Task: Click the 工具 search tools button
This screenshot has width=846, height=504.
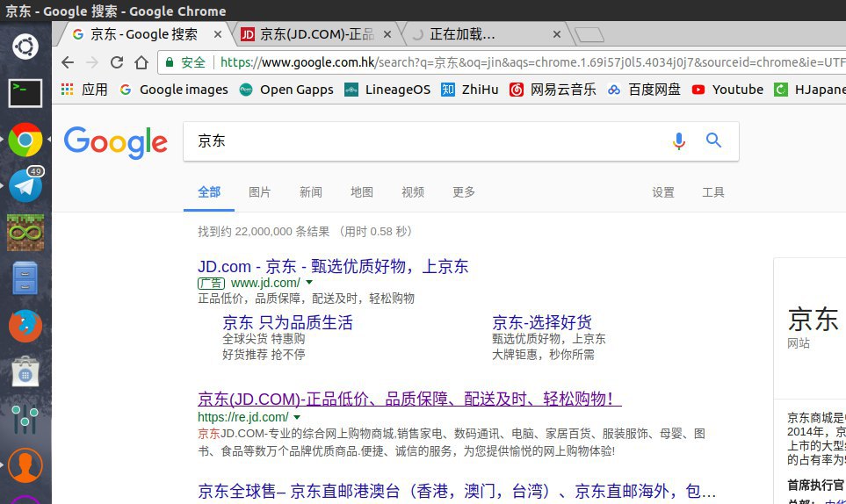Action: 713,192
